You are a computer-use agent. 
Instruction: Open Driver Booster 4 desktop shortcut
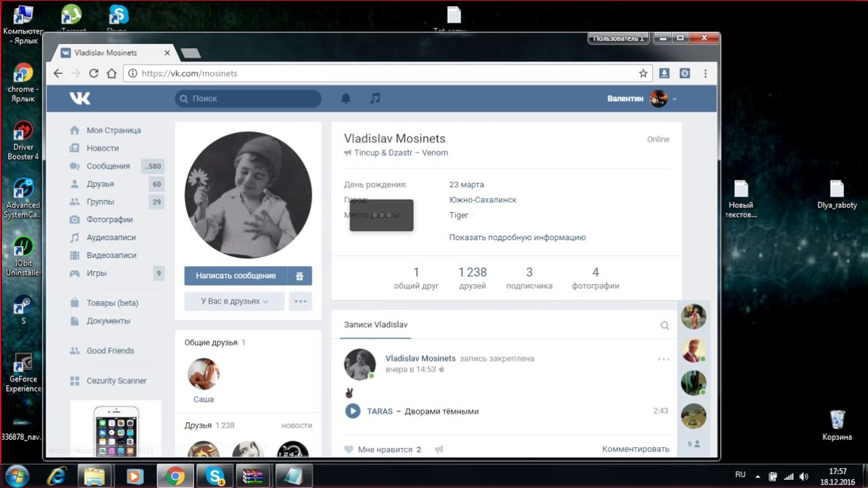[23, 140]
